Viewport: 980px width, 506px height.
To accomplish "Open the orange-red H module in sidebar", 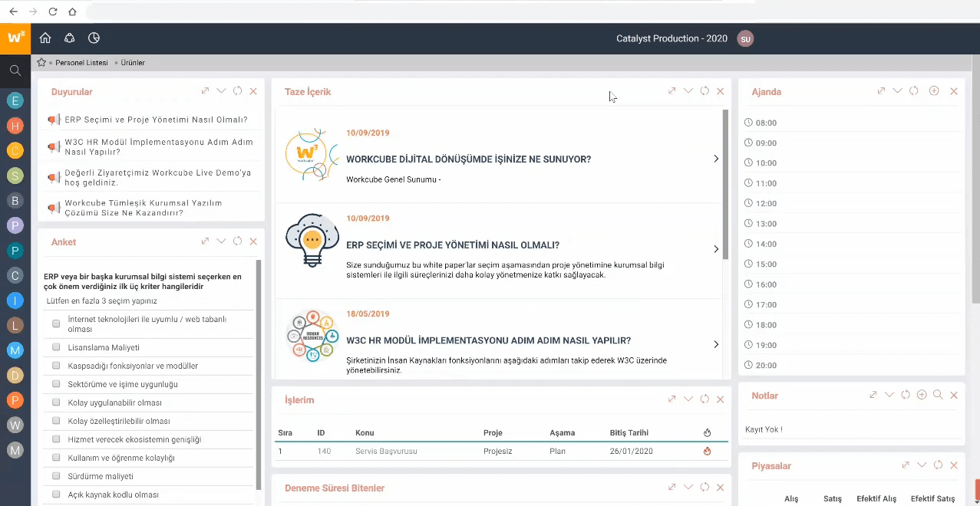I will [x=15, y=125].
